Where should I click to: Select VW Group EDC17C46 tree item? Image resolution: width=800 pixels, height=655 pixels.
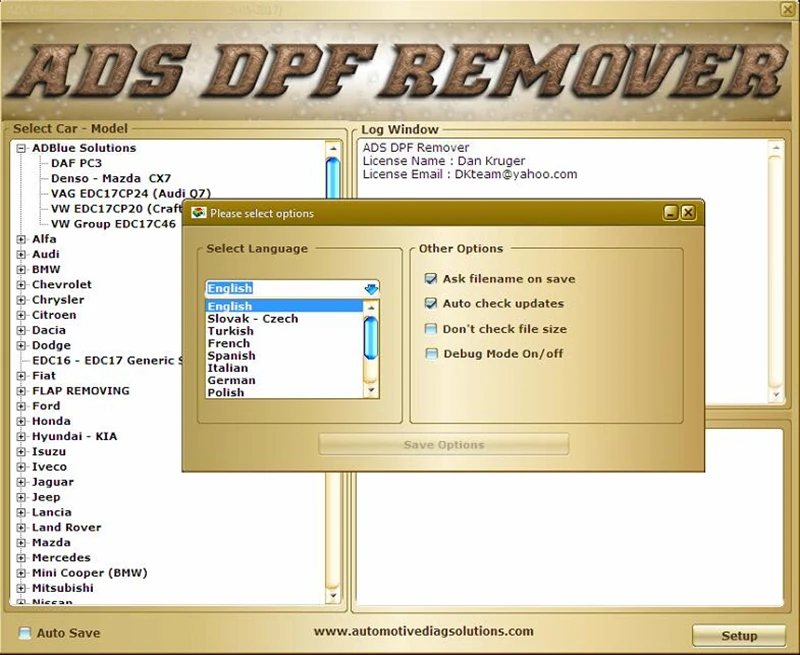[x=113, y=224]
